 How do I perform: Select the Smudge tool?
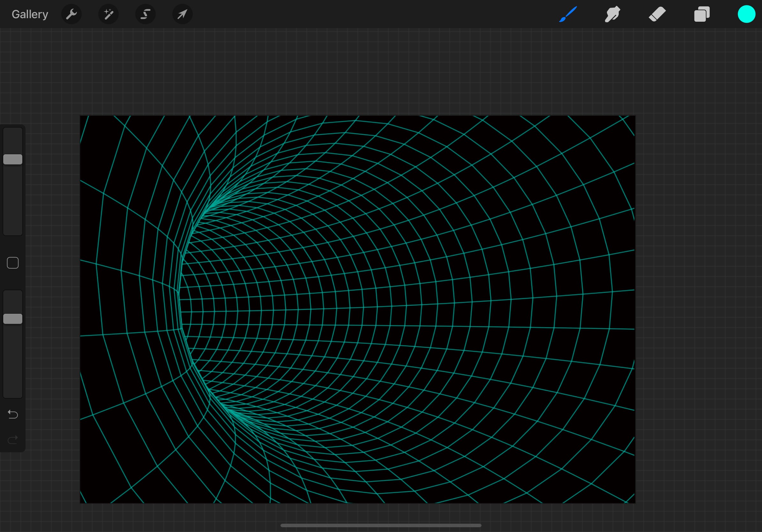pyautogui.click(x=612, y=14)
